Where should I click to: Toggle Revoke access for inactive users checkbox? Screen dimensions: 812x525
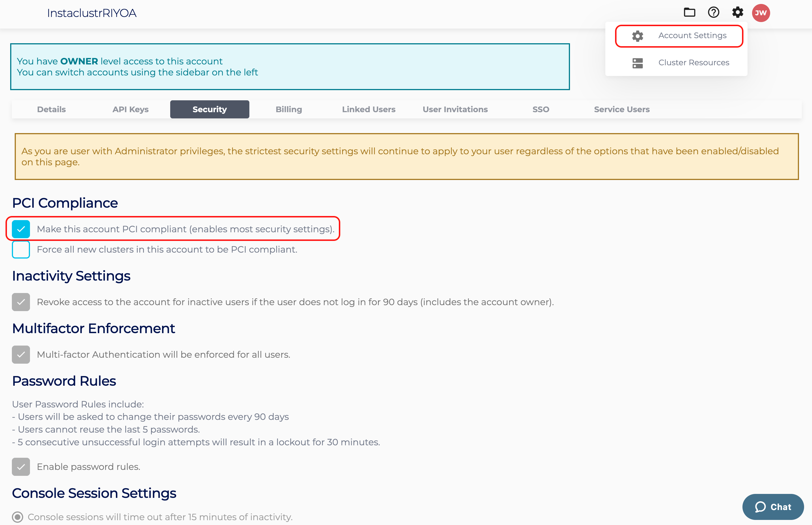click(21, 302)
